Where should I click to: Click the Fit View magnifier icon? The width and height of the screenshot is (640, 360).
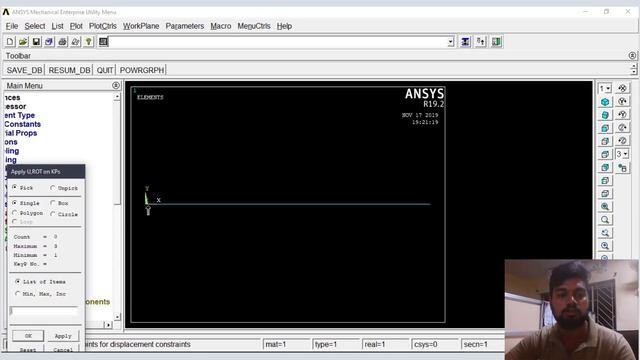click(605, 207)
